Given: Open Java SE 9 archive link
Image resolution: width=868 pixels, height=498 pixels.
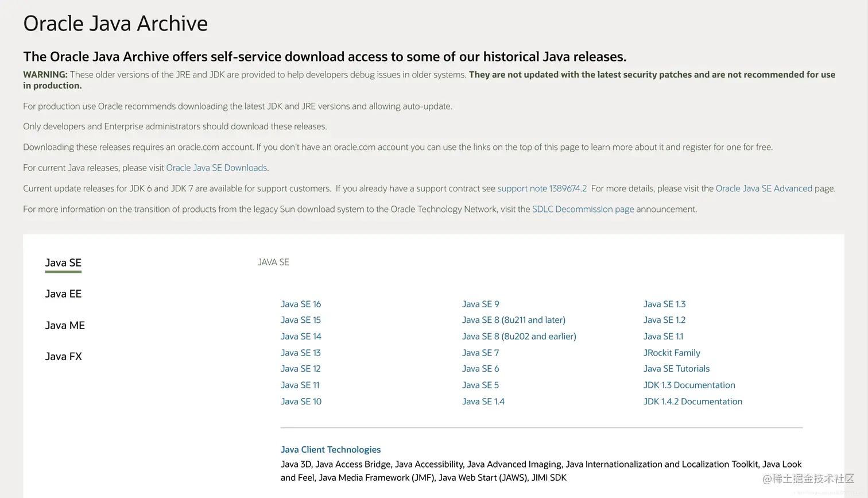Looking at the screenshot, I should (x=480, y=304).
